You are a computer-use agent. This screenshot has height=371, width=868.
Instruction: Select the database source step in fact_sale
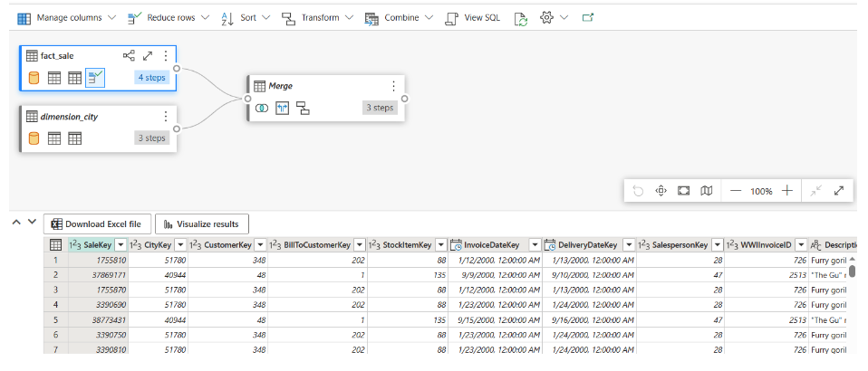coord(34,79)
